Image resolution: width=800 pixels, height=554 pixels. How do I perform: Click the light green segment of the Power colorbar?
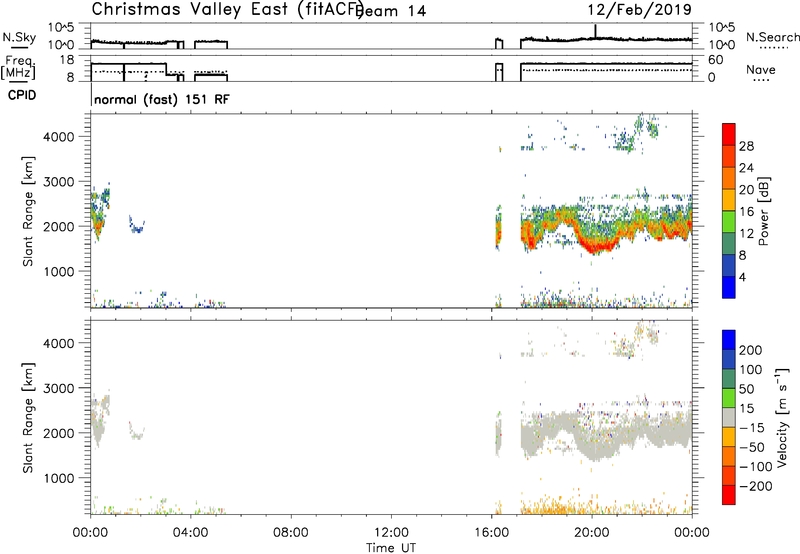729,222
